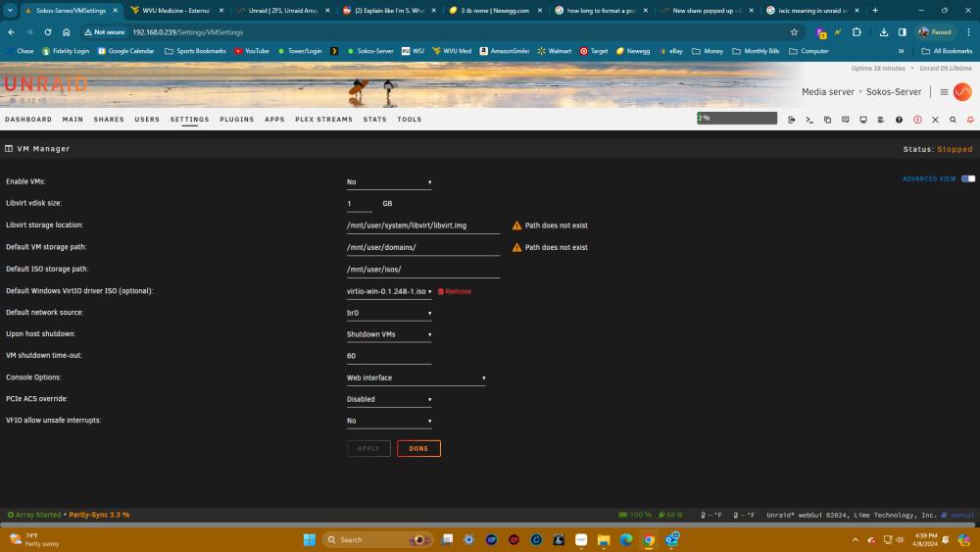The image size is (980, 552).
Task: Open Microsoft Edge from taskbar
Action: pos(625,539)
